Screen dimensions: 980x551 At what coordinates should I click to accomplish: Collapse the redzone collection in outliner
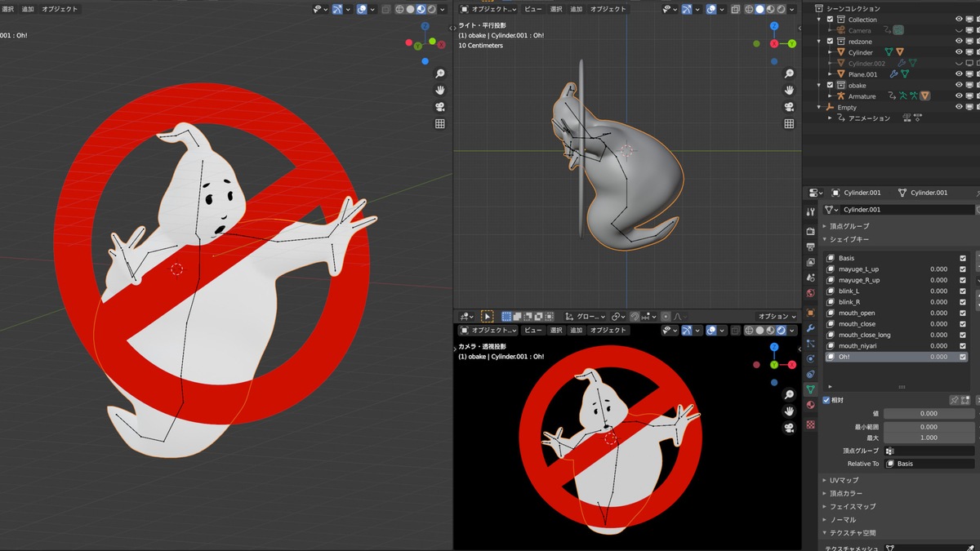tap(821, 41)
